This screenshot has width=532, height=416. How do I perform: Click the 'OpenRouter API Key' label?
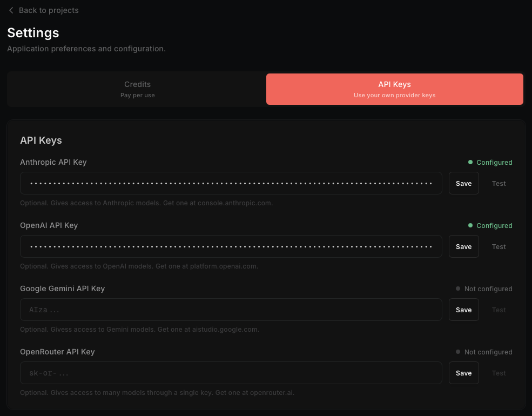57,352
